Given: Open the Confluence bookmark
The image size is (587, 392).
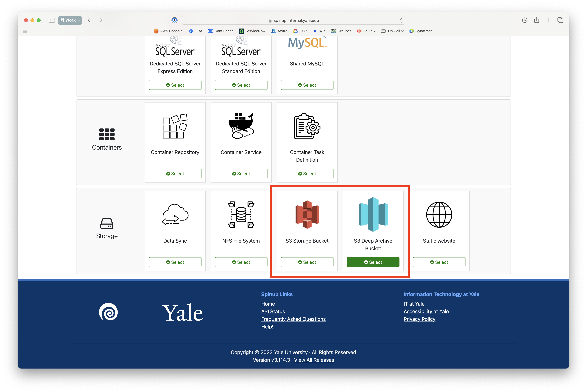Looking at the screenshot, I should [221, 31].
